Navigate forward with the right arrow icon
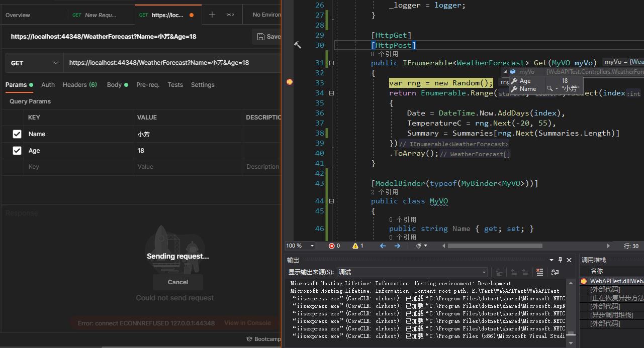The height and width of the screenshot is (348, 644). coord(397,246)
